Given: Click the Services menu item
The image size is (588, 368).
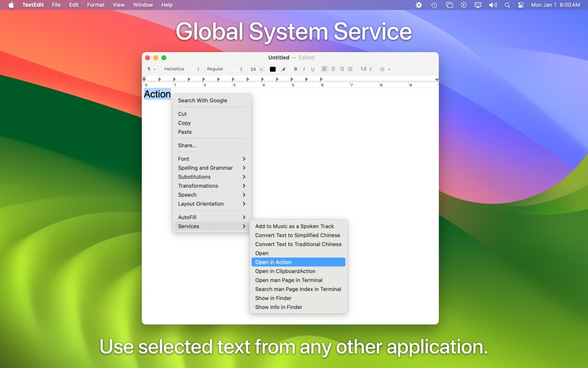Looking at the screenshot, I should (x=212, y=226).
